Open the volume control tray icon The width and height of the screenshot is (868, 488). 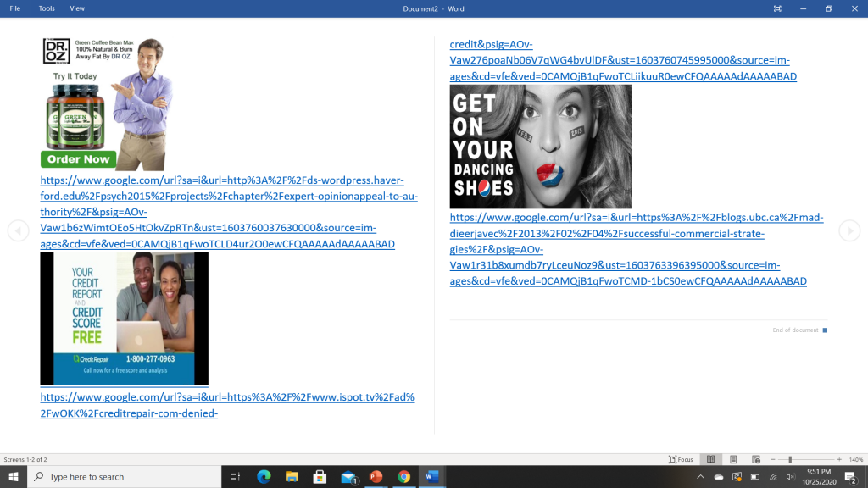click(791, 477)
